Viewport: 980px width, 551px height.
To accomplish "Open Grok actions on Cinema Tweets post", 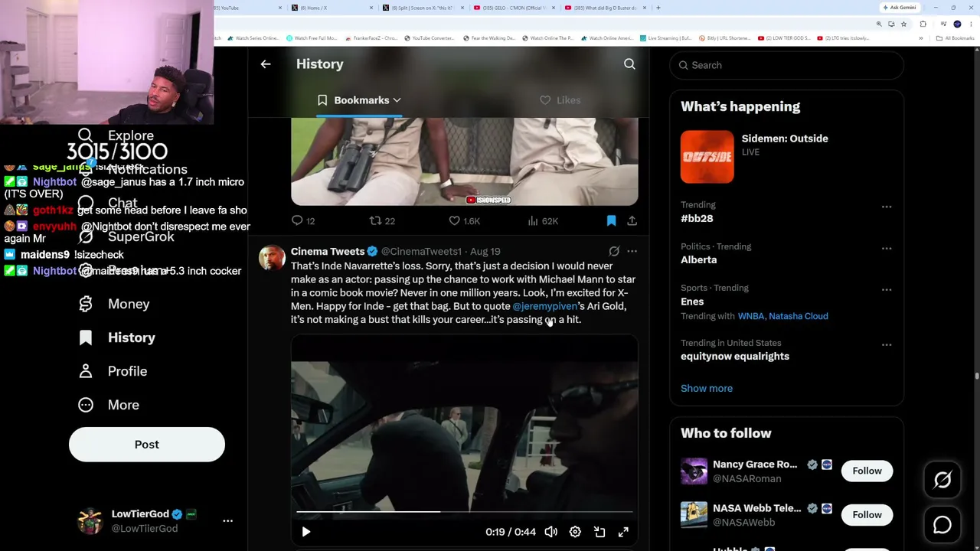I will tap(614, 251).
